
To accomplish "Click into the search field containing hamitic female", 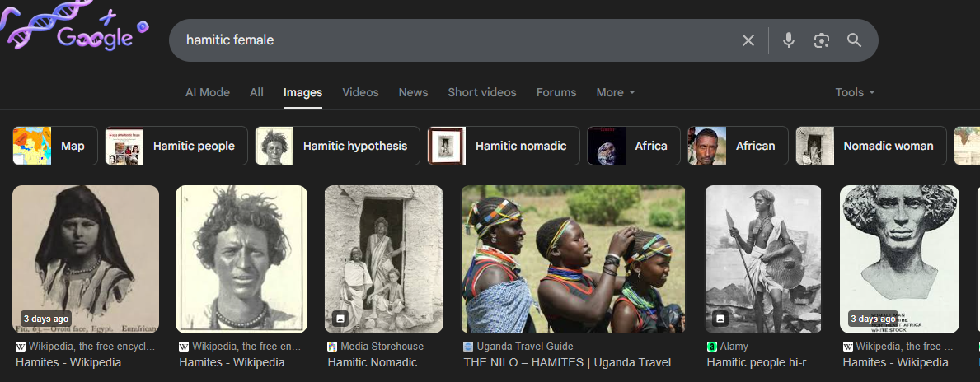I will [x=453, y=40].
